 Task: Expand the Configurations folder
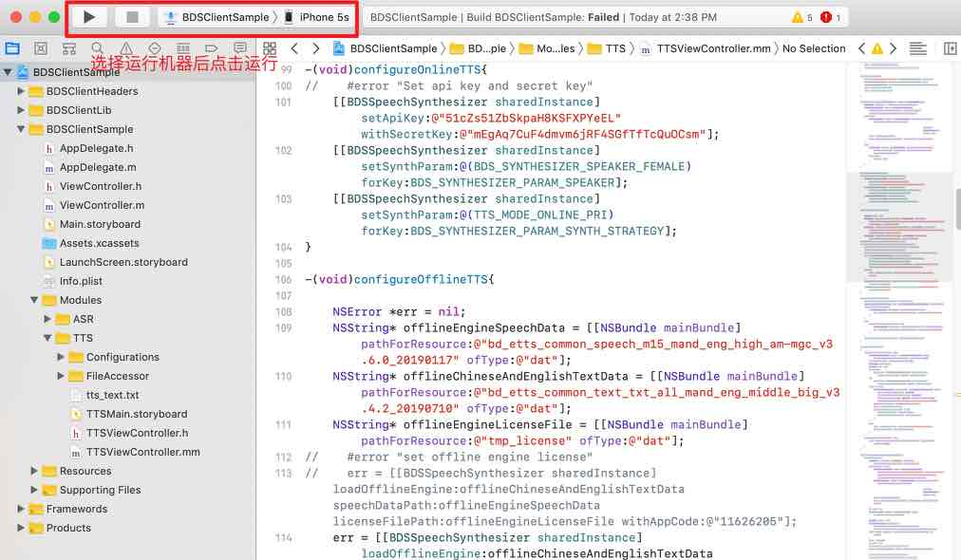click(x=61, y=357)
